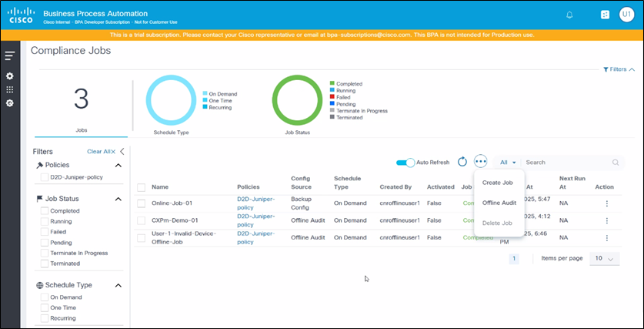
Task: Go to page 1
Action: click(514, 259)
